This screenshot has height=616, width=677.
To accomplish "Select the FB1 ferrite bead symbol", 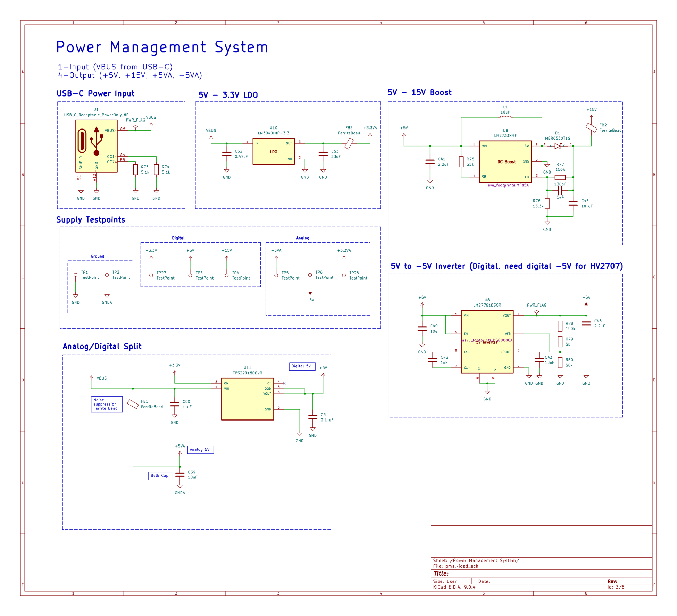I will pos(133,404).
